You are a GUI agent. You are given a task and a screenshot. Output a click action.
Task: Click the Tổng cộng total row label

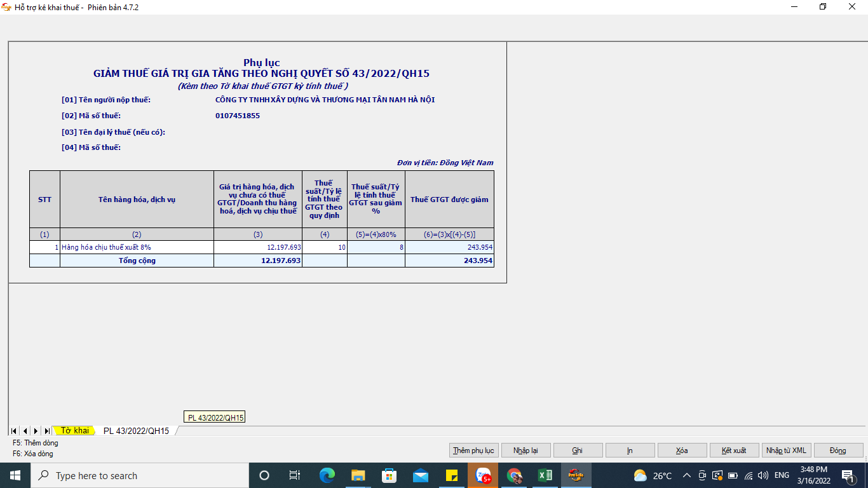[x=137, y=261]
